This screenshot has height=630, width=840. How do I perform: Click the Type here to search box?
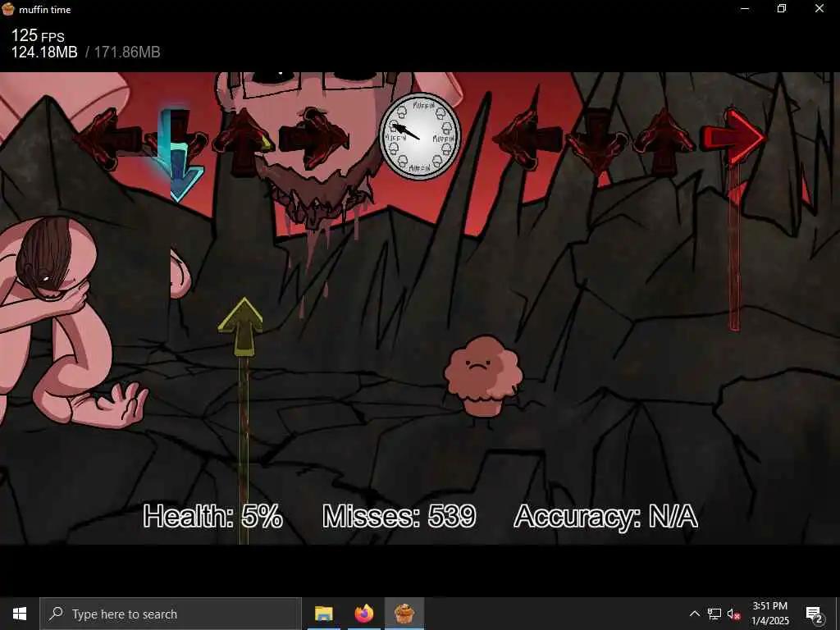coord(171,614)
